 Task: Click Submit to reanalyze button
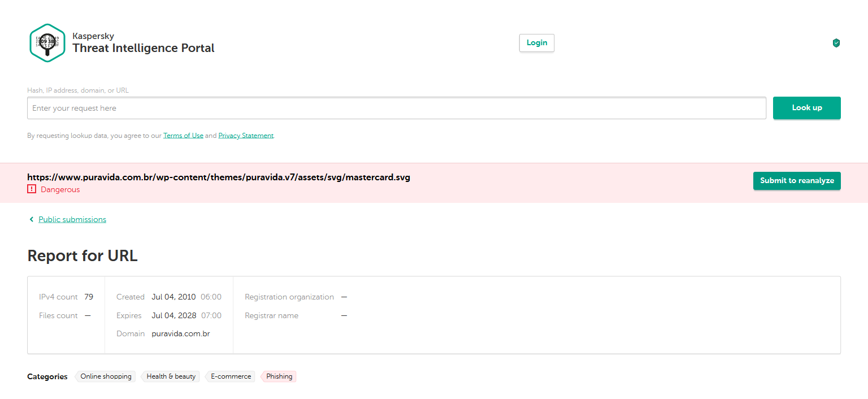[x=797, y=181]
